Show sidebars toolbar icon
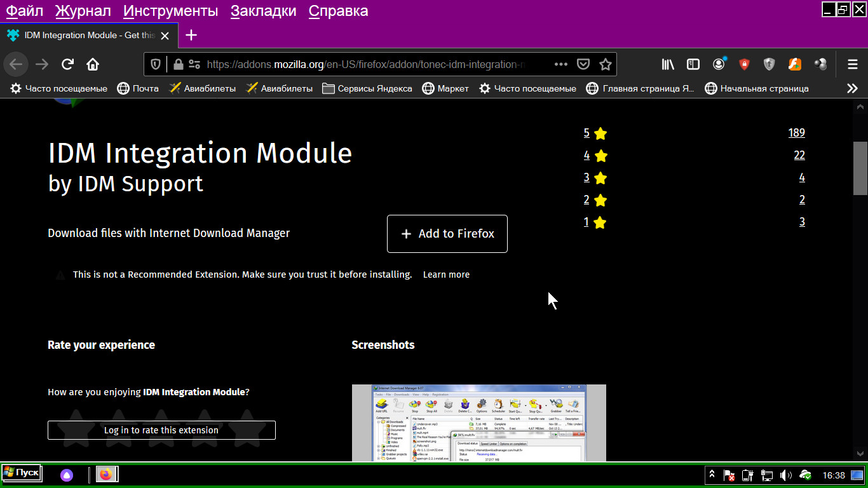This screenshot has width=868, height=488. pyautogui.click(x=693, y=64)
